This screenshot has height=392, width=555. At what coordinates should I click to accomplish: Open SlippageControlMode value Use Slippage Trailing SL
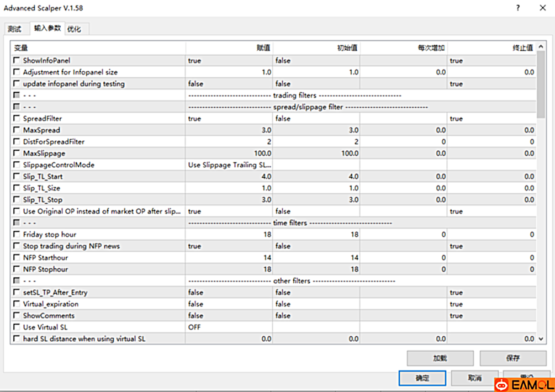(229, 165)
